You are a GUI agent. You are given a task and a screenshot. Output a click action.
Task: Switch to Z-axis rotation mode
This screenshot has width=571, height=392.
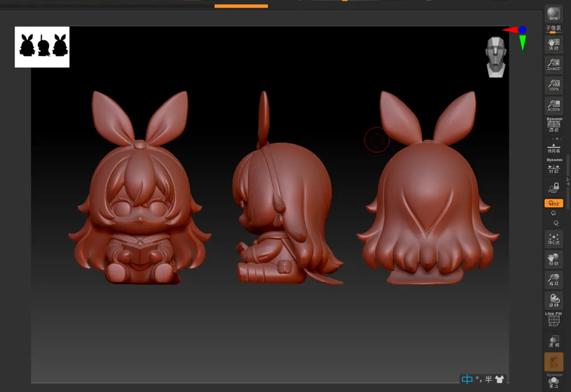[556, 223]
